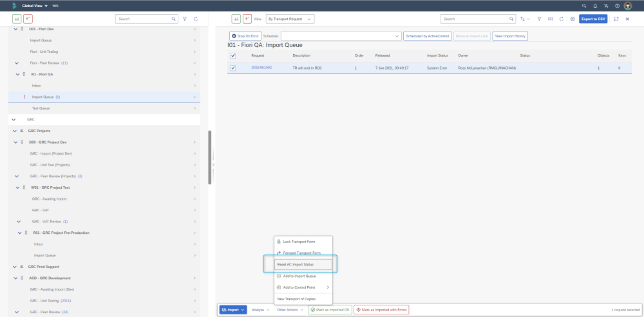Viewport: 644px width, 317px height.
Task: Click Mark as Imported with Errors
Action: point(381,310)
